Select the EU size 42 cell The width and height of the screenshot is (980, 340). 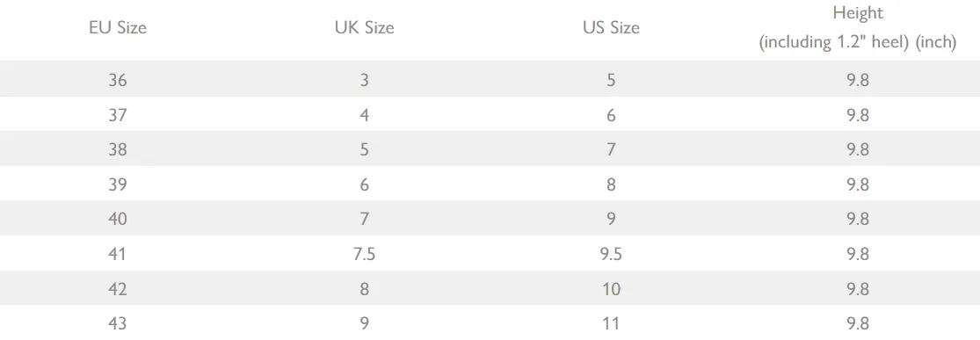tap(118, 289)
